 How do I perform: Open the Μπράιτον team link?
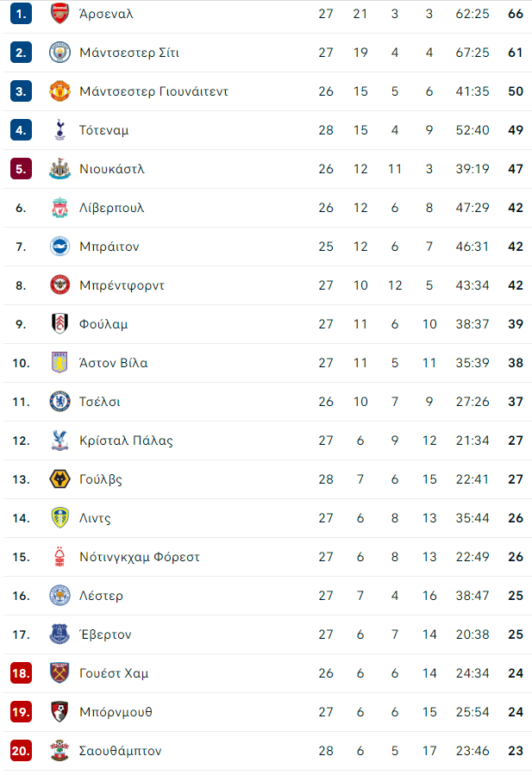(110, 247)
